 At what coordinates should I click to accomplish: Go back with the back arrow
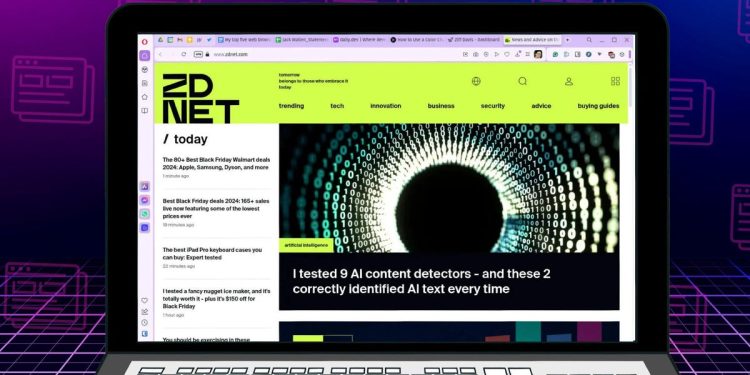tap(160, 54)
